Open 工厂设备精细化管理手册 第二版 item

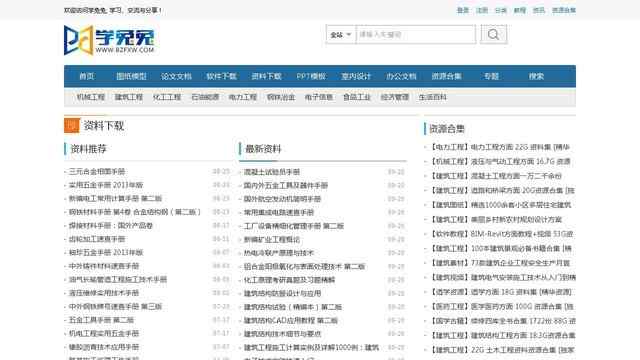(294, 226)
